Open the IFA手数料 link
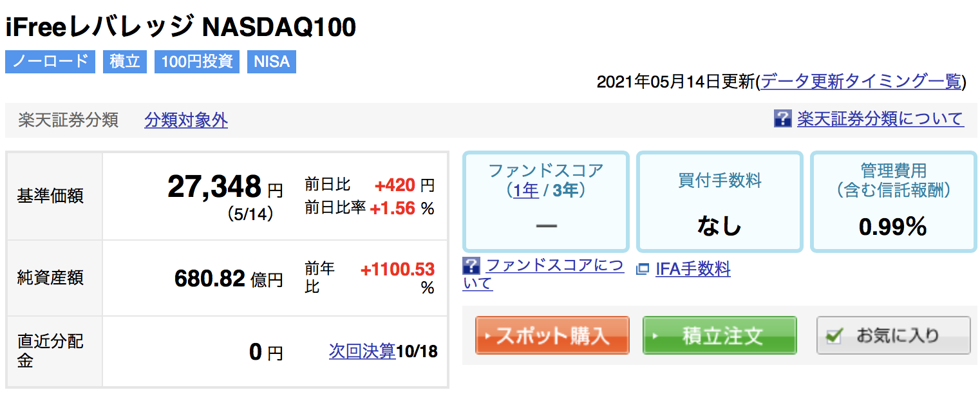This screenshot has height=399, width=980. click(x=693, y=268)
